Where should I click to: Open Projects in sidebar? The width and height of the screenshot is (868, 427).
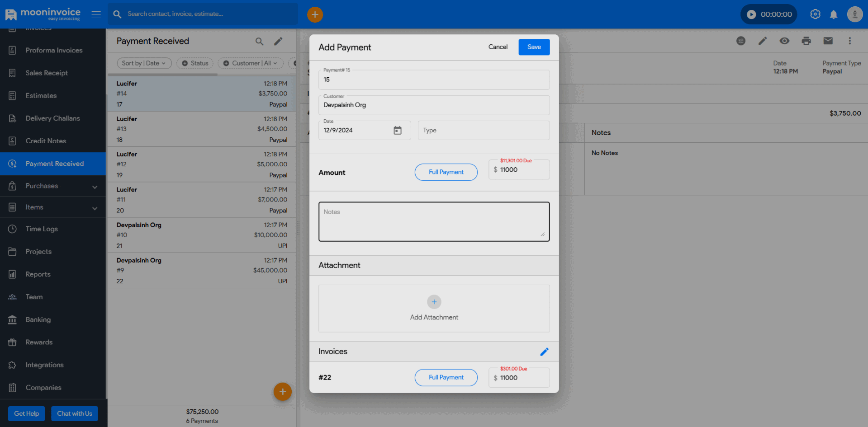53,252
